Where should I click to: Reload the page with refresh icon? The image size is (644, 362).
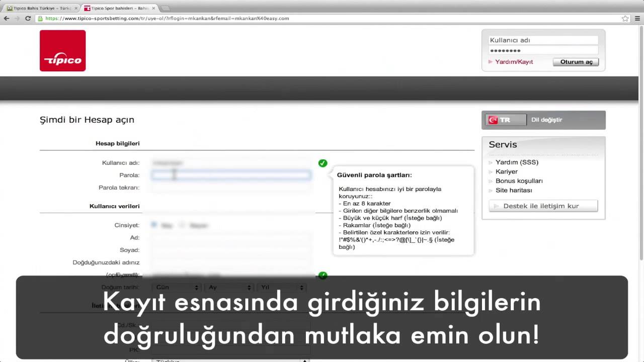[x=28, y=18]
